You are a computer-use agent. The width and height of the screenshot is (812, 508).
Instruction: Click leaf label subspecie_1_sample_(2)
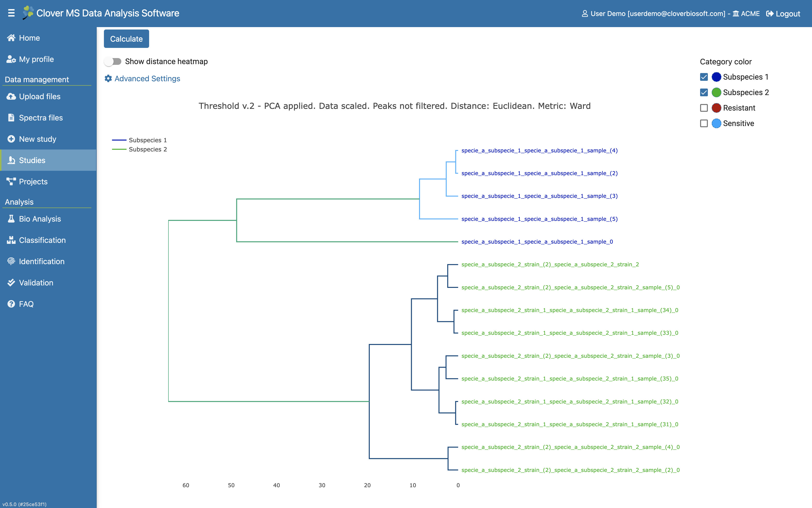tap(540, 173)
